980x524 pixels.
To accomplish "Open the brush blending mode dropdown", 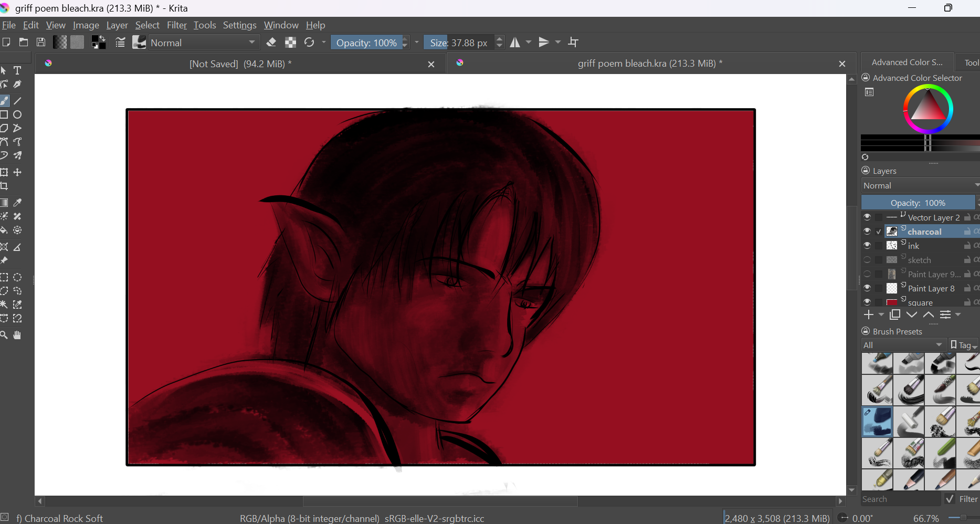I will point(204,43).
